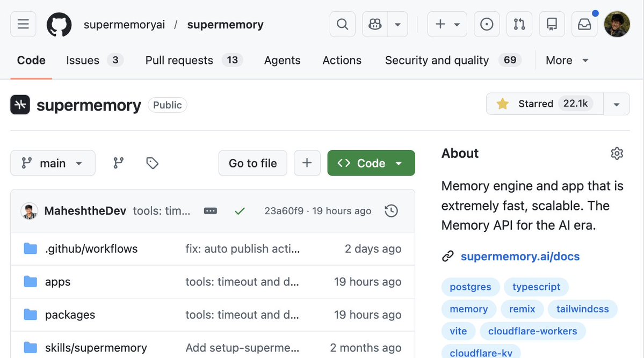Viewport: 644px width, 358px height.
Task: Open the add file plus button
Action: pyautogui.click(x=307, y=163)
